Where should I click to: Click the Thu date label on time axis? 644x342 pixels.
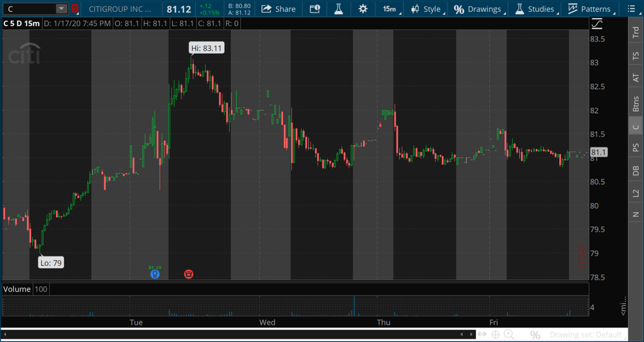[384, 322]
